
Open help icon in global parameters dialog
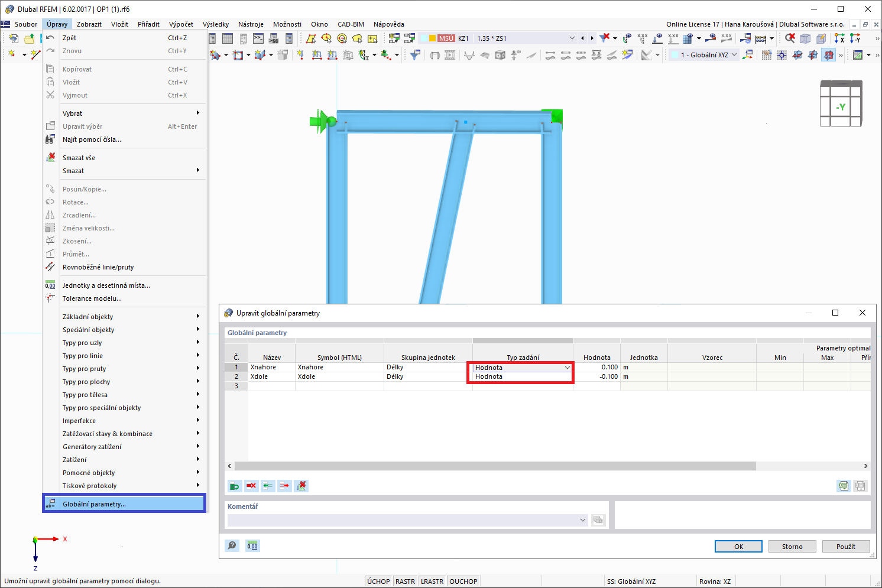point(232,545)
